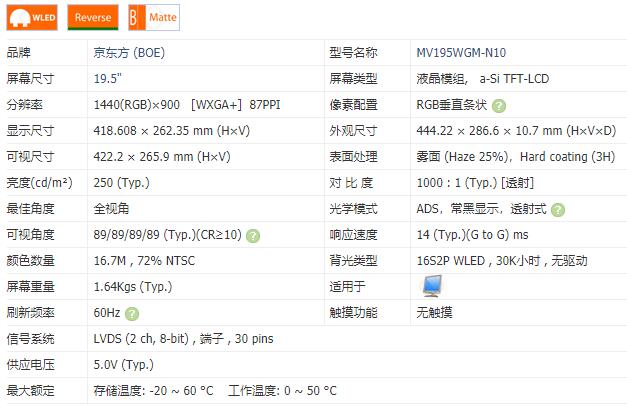The height and width of the screenshot is (406, 627).
Task: Click the WLED backlight badge icon
Action: tap(32, 18)
